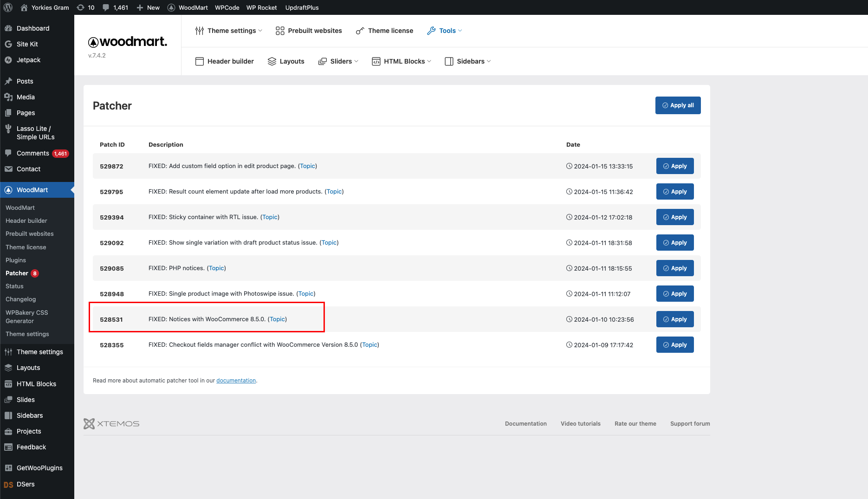The height and width of the screenshot is (499, 868).
Task: Click the DSers DS icon
Action: (8, 484)
